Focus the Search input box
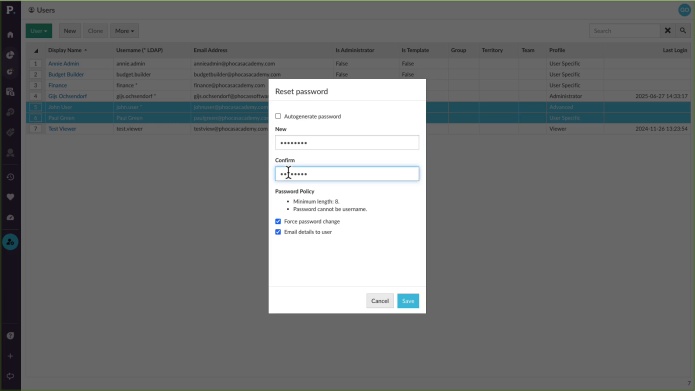695x391 pixels. coord(625,31)
